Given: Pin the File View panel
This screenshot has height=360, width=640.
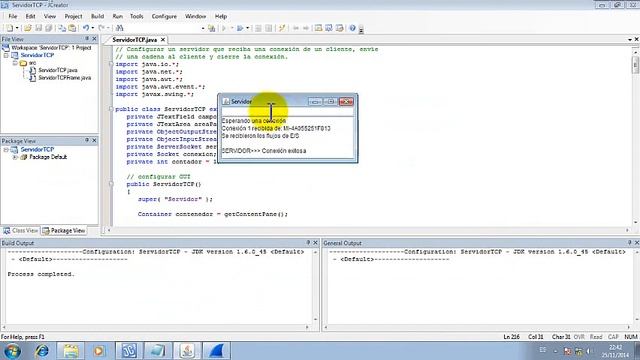Looking at the screenshot, I should (87, 39).
